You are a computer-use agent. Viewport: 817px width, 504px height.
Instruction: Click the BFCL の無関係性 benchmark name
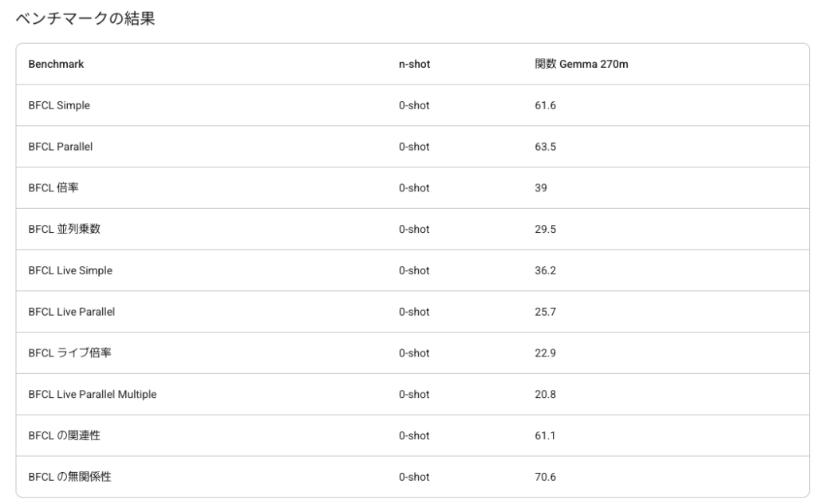pyautogui.click(x=69, y=477)
